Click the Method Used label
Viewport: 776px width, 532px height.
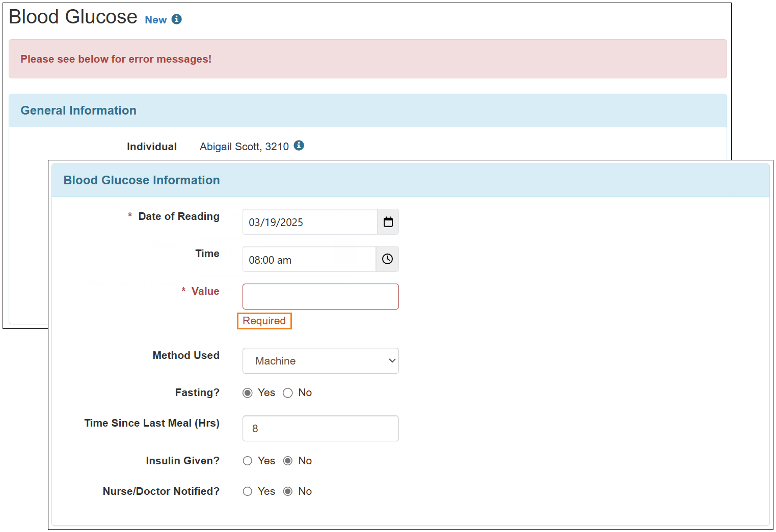(x=186, y=355)
